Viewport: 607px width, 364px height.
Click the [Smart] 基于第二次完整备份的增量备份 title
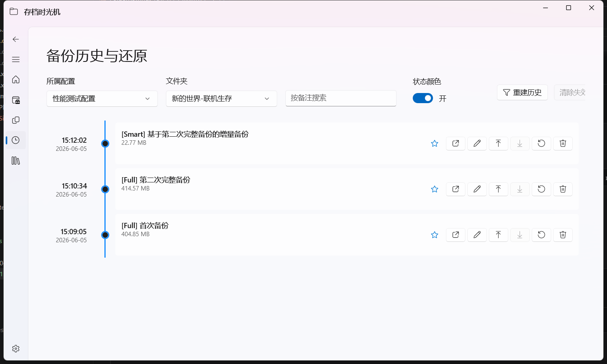(x=185, y=134)
